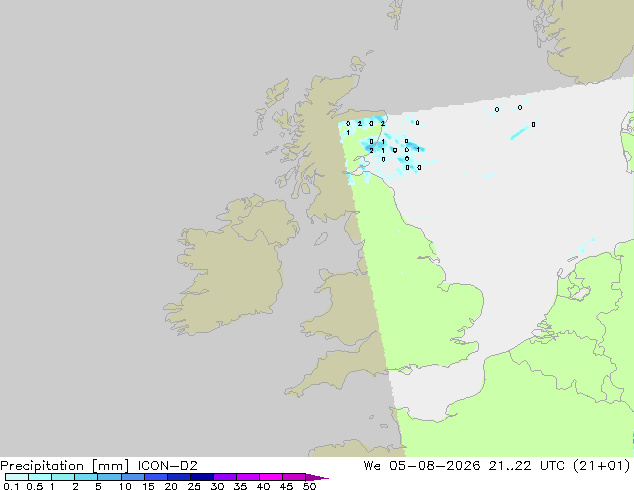Pick the 10–15 mm blue legend swatch
Image resolution: width=634 pixels, height=490 pixels.
(x=133, y=477)
